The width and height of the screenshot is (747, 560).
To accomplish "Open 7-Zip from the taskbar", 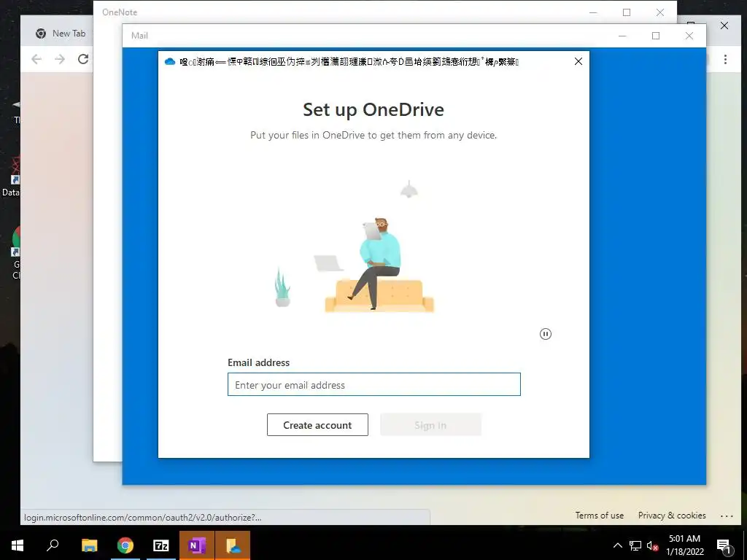I will pos(161,545).
